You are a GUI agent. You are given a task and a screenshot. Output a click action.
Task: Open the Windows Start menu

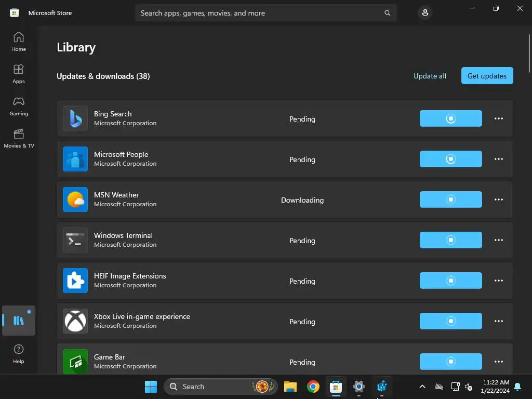pyautogui.click(x=151, y=387)
